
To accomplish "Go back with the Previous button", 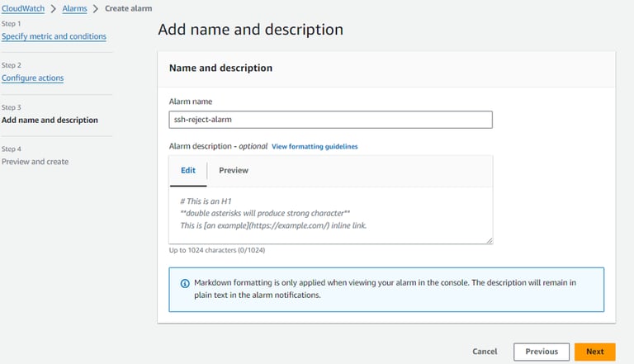I will 541,352.
